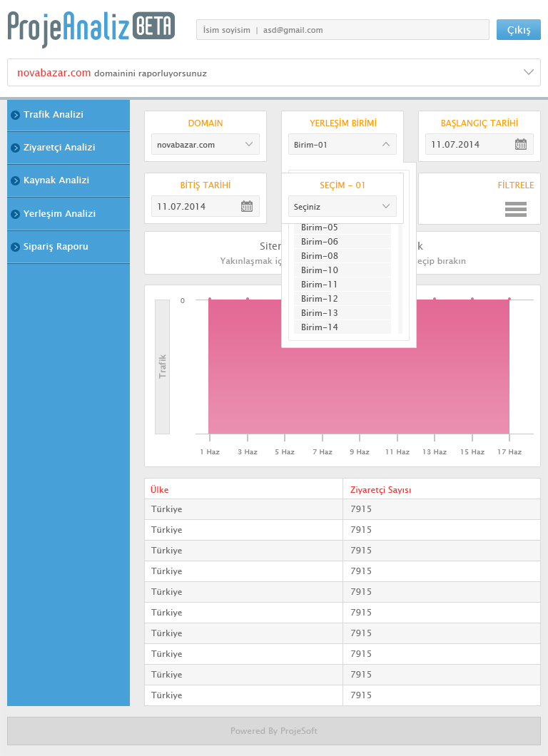This screenshot has width=548, height=756.
Task: Open the Bitiş Tarihi calendar picker icon
Action: pyautogui.click(x=247, y=207)
